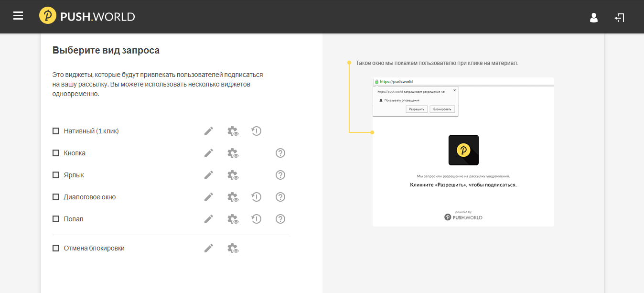
Task: Select the Попап checkbox
Action: pyautogui.click(x=56, y=219)
